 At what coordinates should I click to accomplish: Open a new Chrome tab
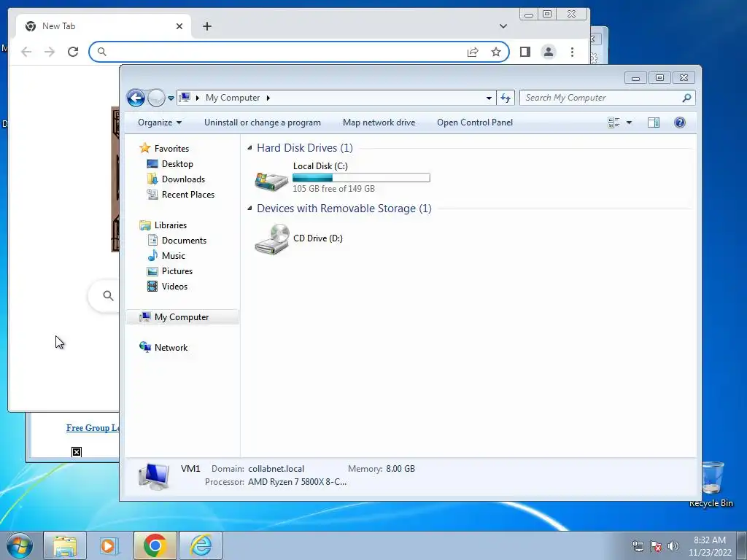[206, 26]
